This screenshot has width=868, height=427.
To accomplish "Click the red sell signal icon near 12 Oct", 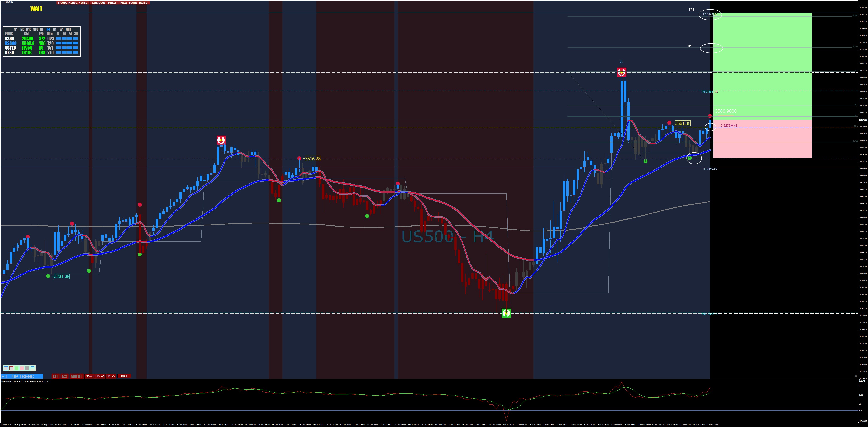I will point(221,140).
